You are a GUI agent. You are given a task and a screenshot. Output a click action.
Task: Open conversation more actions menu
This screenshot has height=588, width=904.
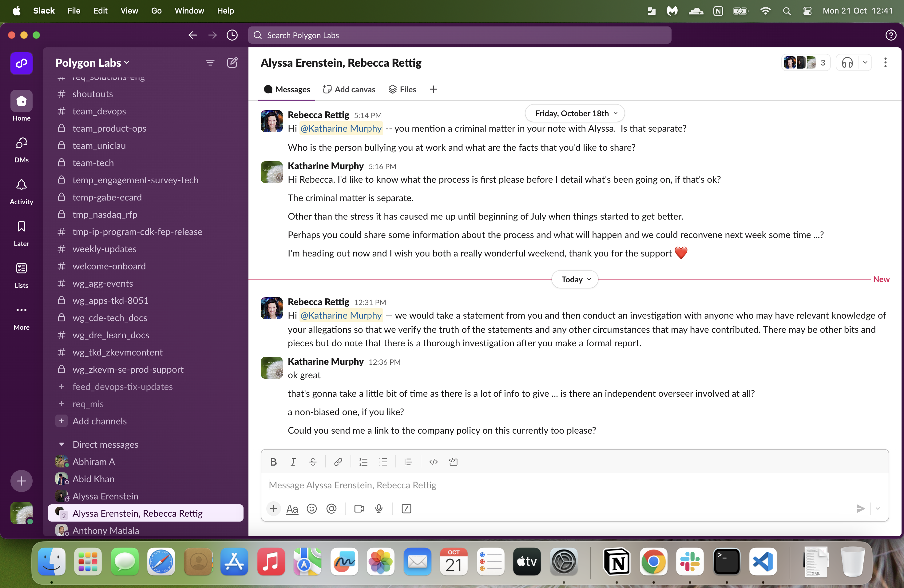point(885,63)
